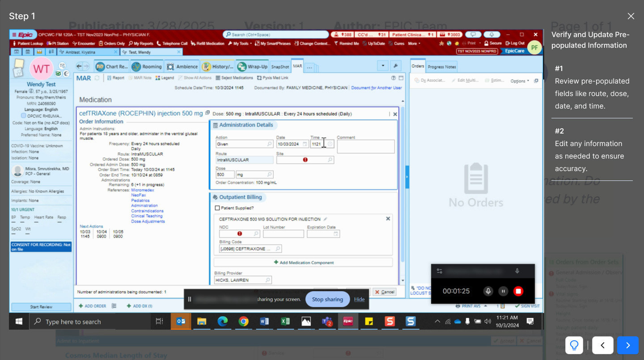644x360 pixels.
Task: Click the Add Medication Component button
Action: (303, 262)
